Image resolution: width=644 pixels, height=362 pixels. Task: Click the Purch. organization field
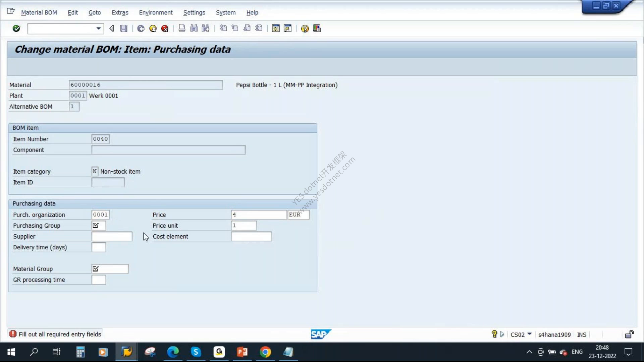coord(100,215)
